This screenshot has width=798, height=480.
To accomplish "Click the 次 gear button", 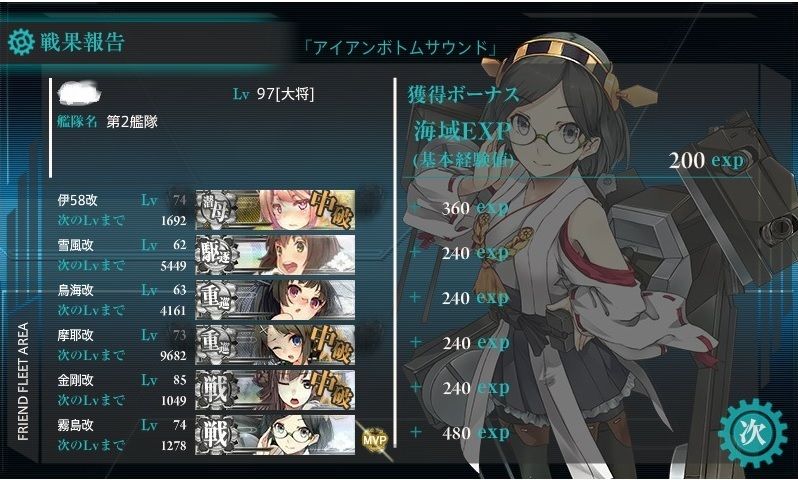I will click(753, 434).
